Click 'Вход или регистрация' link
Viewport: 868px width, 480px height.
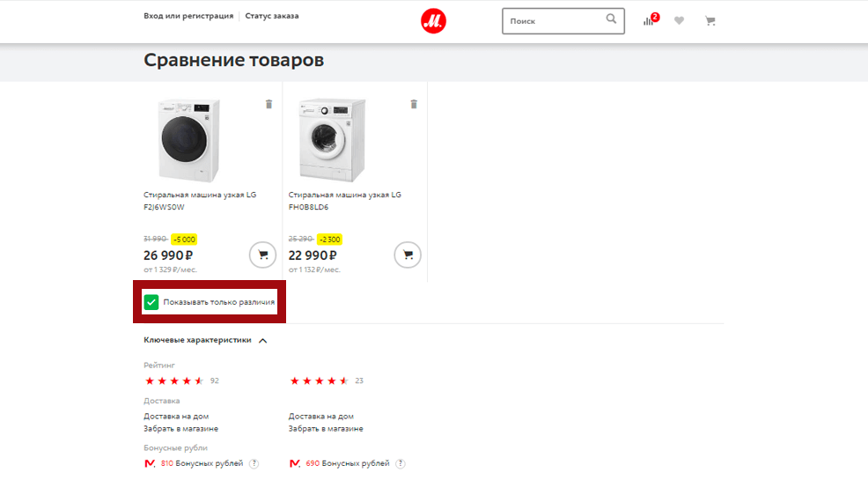click(x=188, y=16)
